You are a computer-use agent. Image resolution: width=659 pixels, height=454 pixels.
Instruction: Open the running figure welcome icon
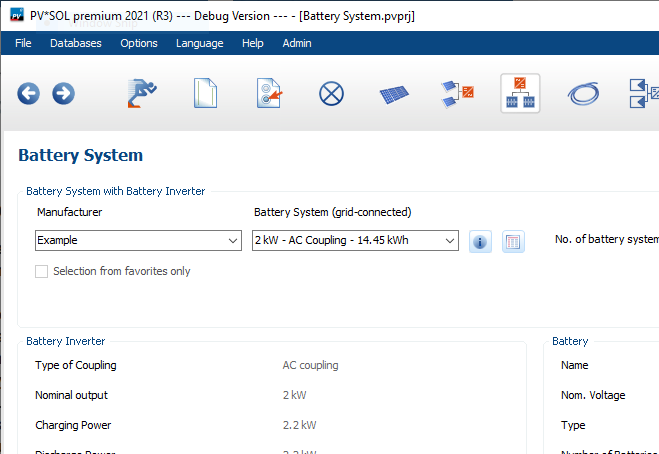(142, 94)
